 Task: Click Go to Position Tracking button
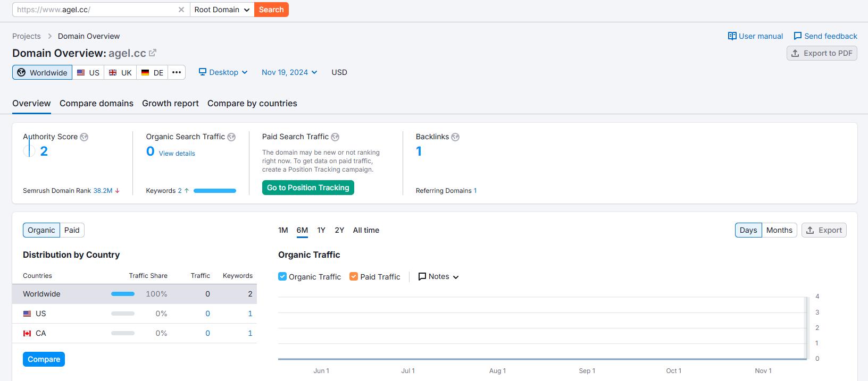click(308, 188)
